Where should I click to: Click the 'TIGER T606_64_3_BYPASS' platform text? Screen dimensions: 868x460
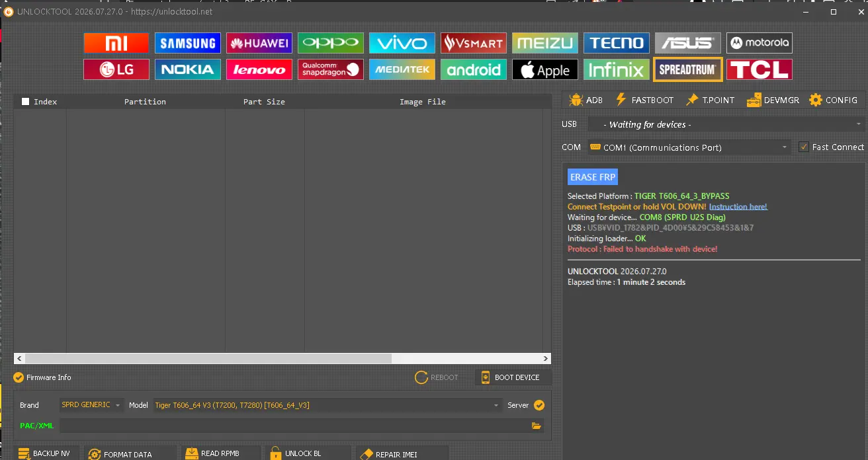coord(681,196)
